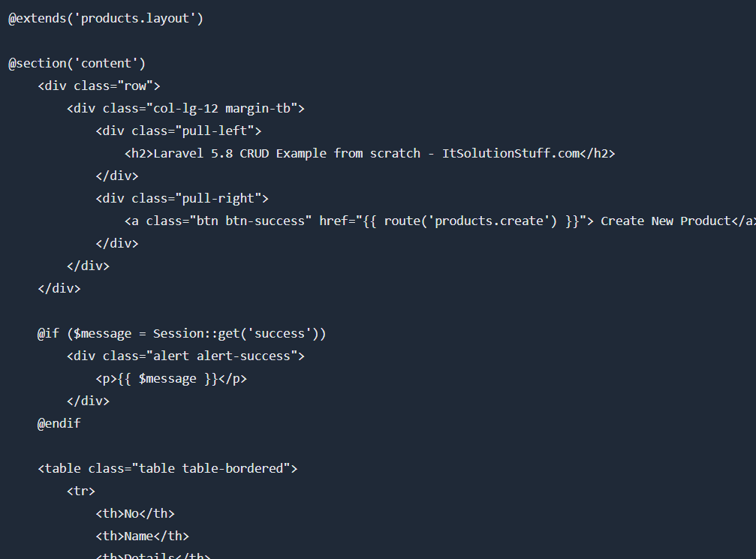Click the Name table header line
This screenshot has height=559, width=756.
[x=142, y=536]
